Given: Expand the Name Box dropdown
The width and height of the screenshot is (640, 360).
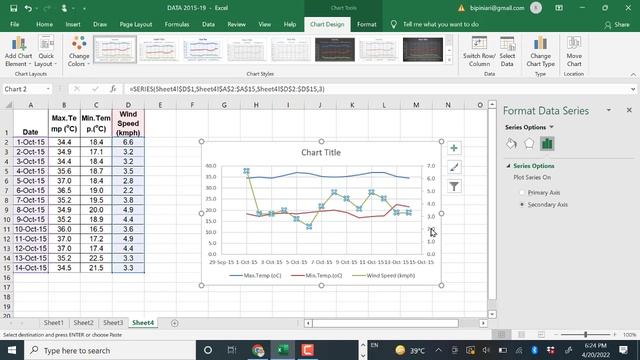Looking at the screenshot, I should (48, 89).
